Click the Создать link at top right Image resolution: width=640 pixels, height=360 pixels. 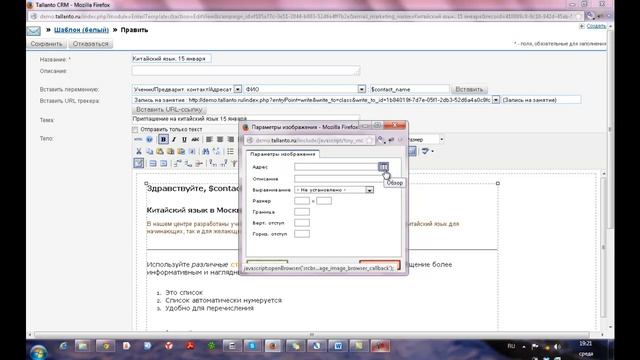[x=596, y=26]
